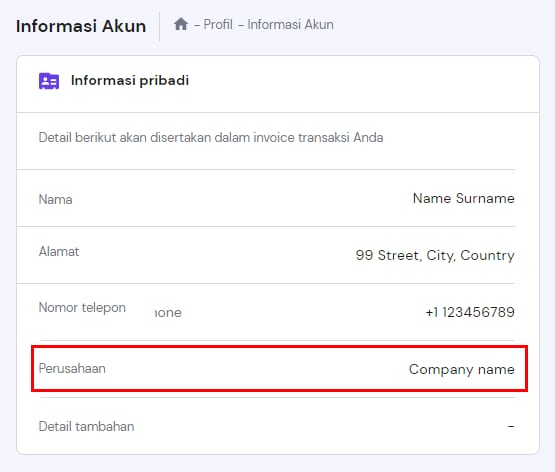Click the Company name value

pyautogui.click(x=462, y=369)
